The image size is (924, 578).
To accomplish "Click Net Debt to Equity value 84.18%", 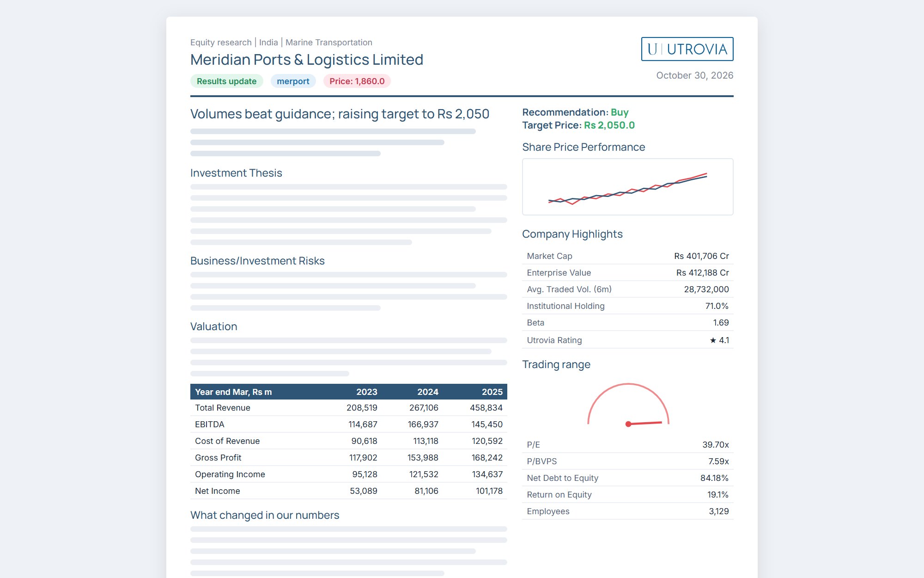I will (714, 478).
